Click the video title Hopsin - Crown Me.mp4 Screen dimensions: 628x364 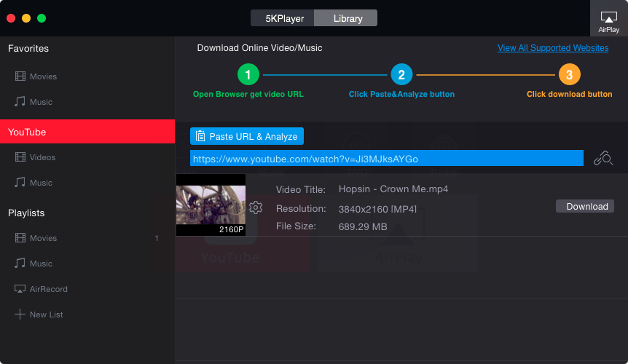[393, 189]
